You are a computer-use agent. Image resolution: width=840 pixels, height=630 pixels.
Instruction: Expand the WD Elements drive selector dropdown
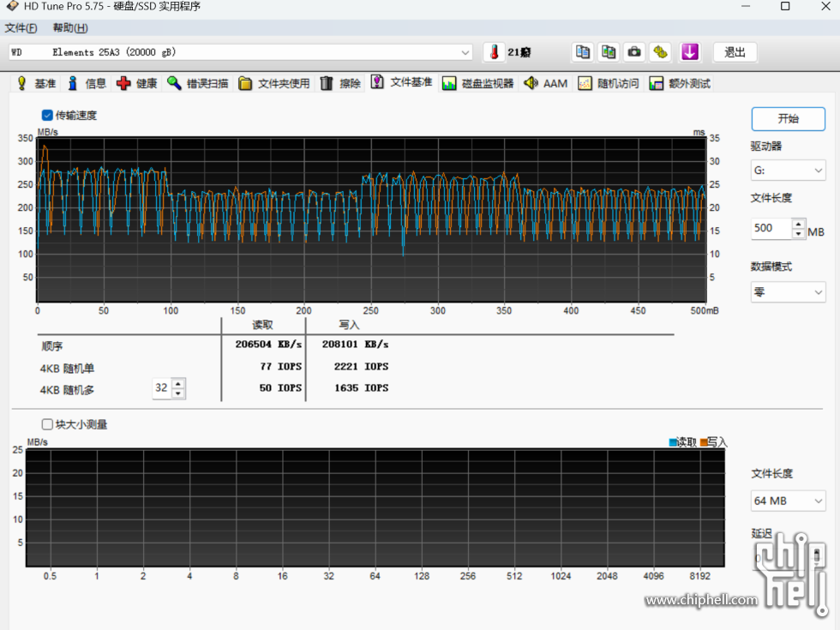pyautogui.click(x=465, y=52)
